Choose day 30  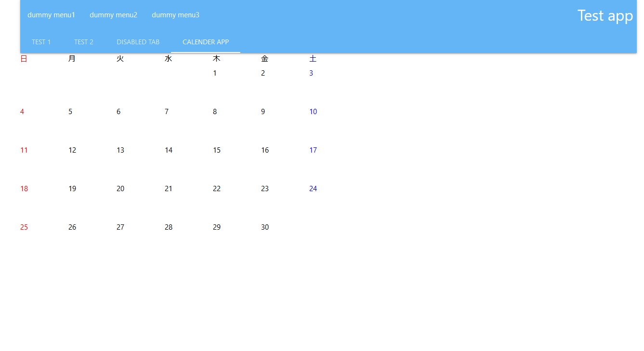coord(265,227)
